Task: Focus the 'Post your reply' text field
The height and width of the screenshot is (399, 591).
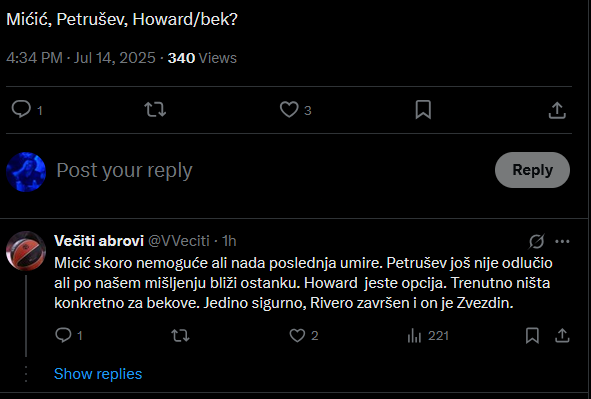Action: tap(271, 170)
